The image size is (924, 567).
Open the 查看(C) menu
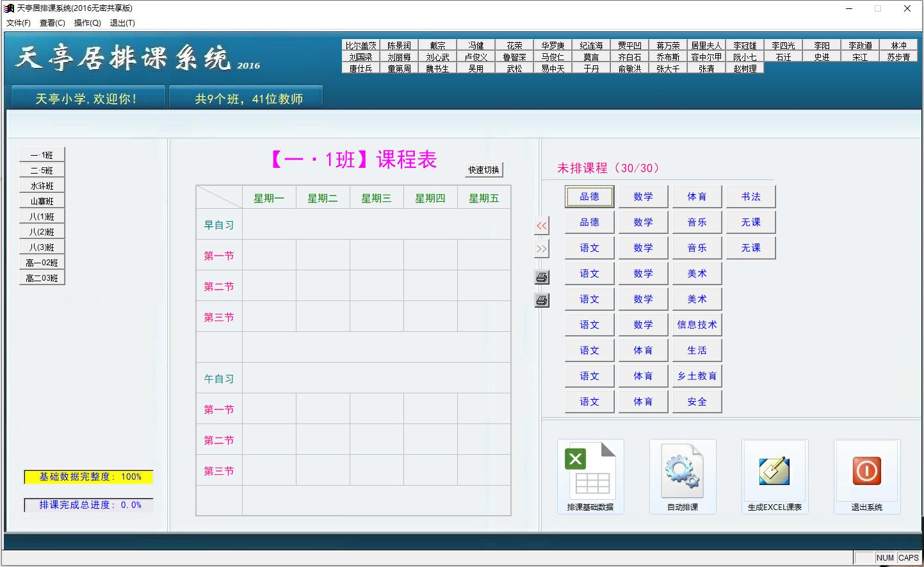tap(53, 23)
